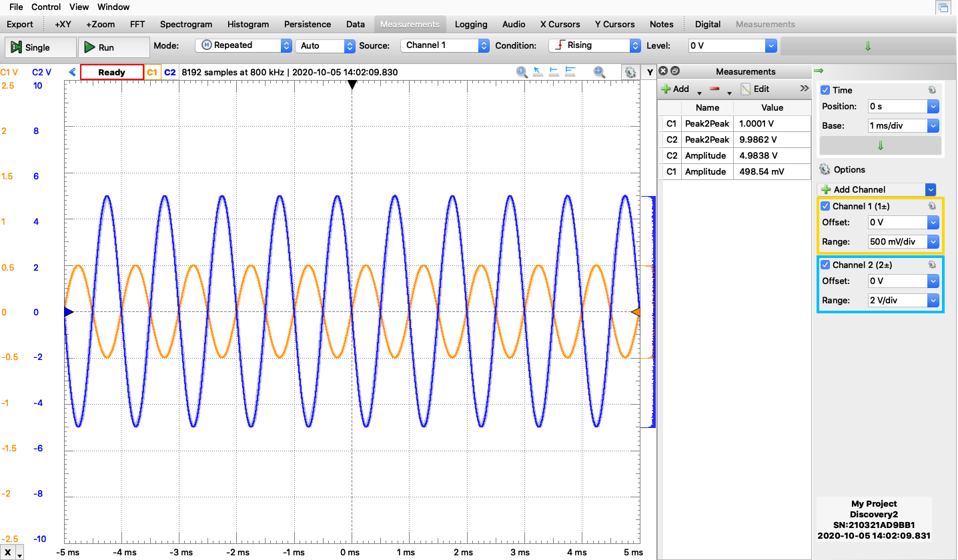The image size is (958, 560).
Task: Open the Logging view
Action: (x=471, y=24)
